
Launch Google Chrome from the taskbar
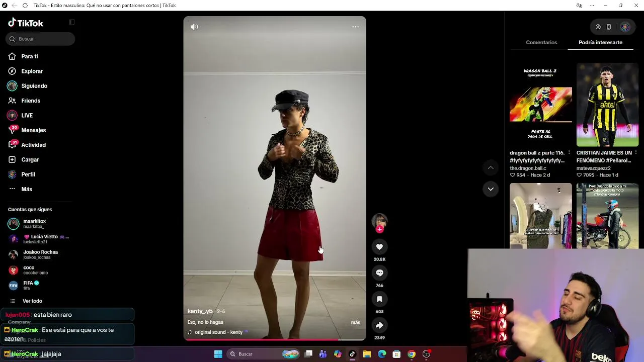[412, 354]
